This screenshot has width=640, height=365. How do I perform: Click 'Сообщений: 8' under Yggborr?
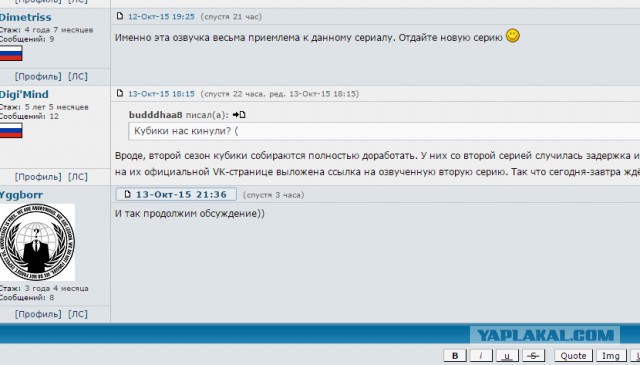pos(27,298)
